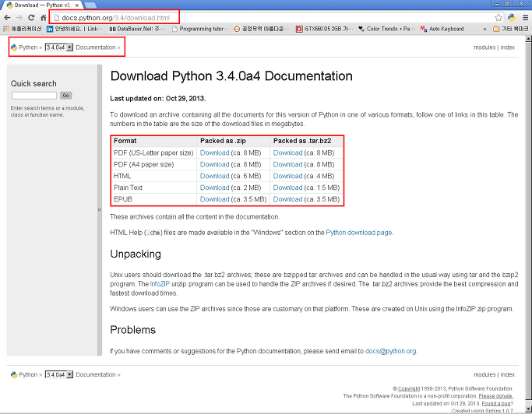Download HTML docs as .zip
This screenshot has width=532, height=414.
[x=214, y=176]
